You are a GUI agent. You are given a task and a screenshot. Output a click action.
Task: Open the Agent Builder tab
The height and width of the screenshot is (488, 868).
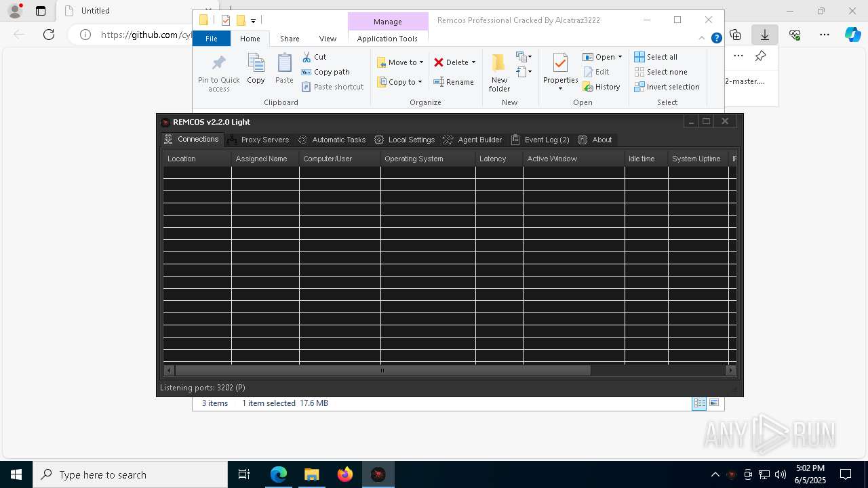point(472,140)
